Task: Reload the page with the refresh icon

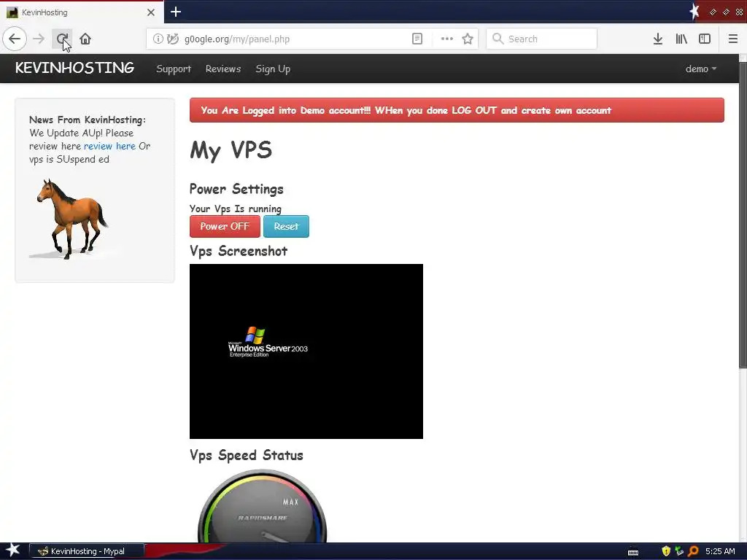Action: pyautogui.click(x=62, y=39)
